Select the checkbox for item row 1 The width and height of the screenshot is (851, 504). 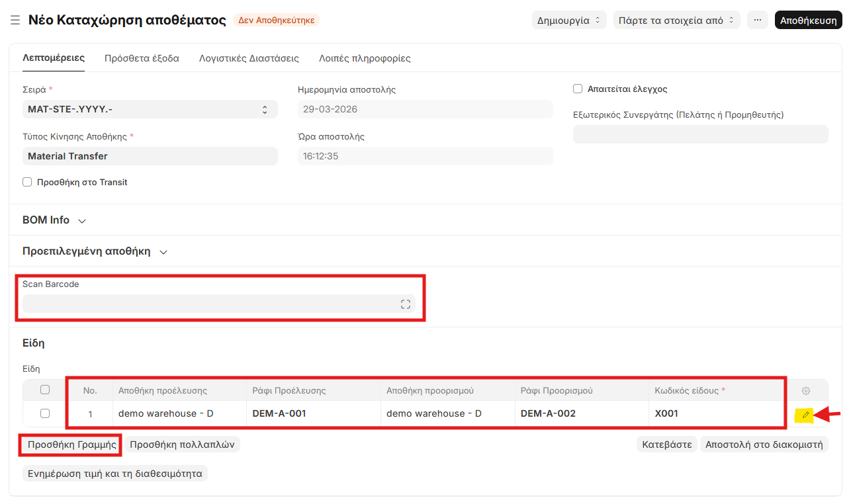pos(45,413)
